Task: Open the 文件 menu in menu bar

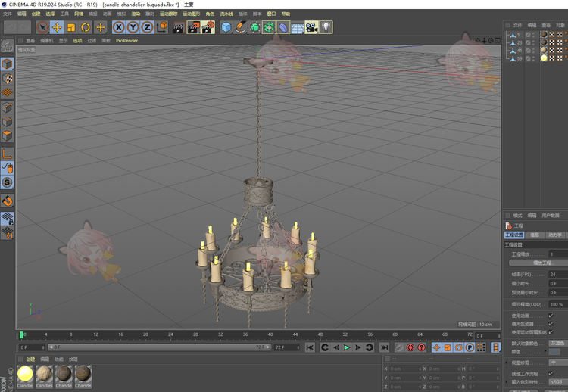Action: 8,14
